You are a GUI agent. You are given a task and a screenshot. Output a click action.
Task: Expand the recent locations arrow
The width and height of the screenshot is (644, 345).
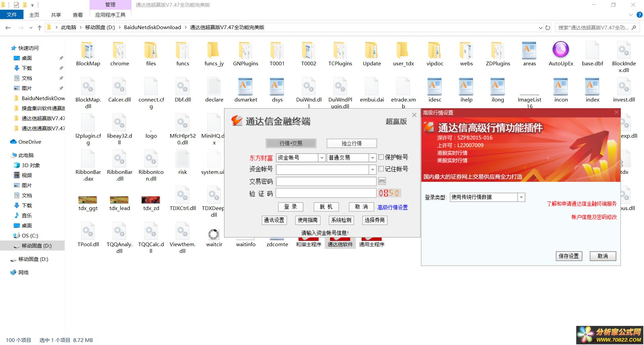coord(31,28)
